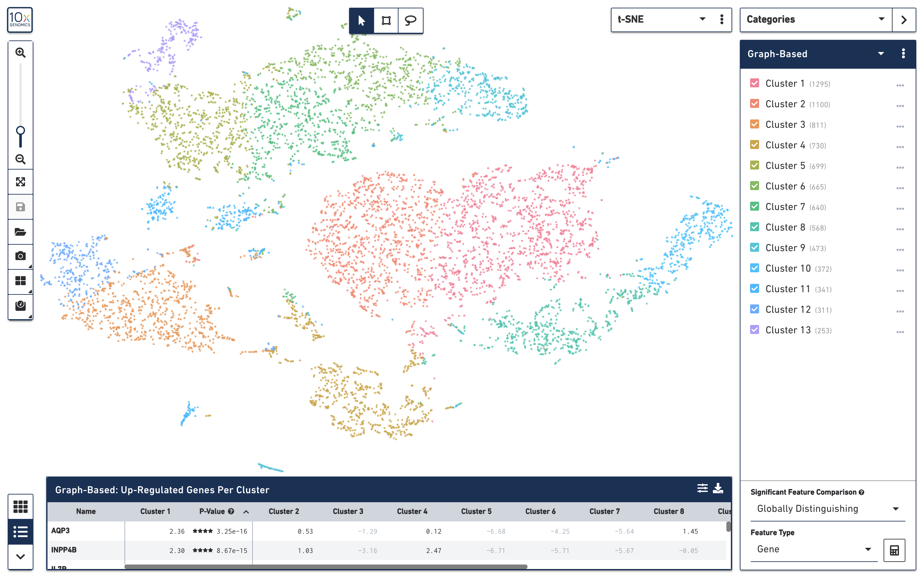This screenshot has height=578, width=924.
Task: Switch to feature list table view
Action: coord(20,532)
